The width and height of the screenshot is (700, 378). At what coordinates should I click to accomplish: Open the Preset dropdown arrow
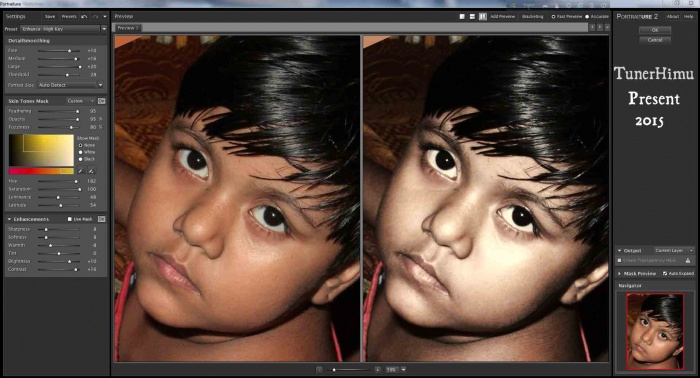104,29
